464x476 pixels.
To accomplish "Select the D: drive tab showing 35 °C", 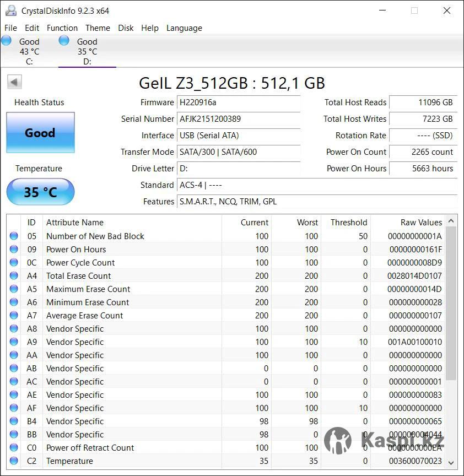I will coord(87,51).
